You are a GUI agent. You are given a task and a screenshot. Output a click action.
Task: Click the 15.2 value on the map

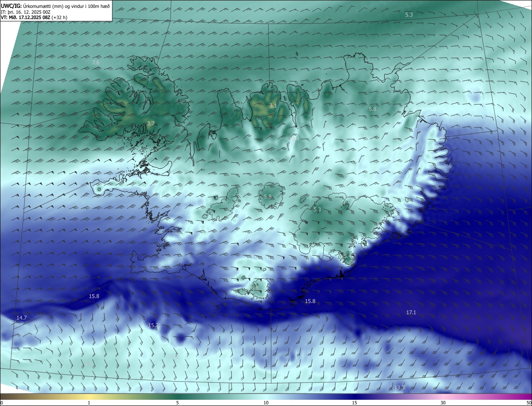pyautogui.click(x=153, y=325)
